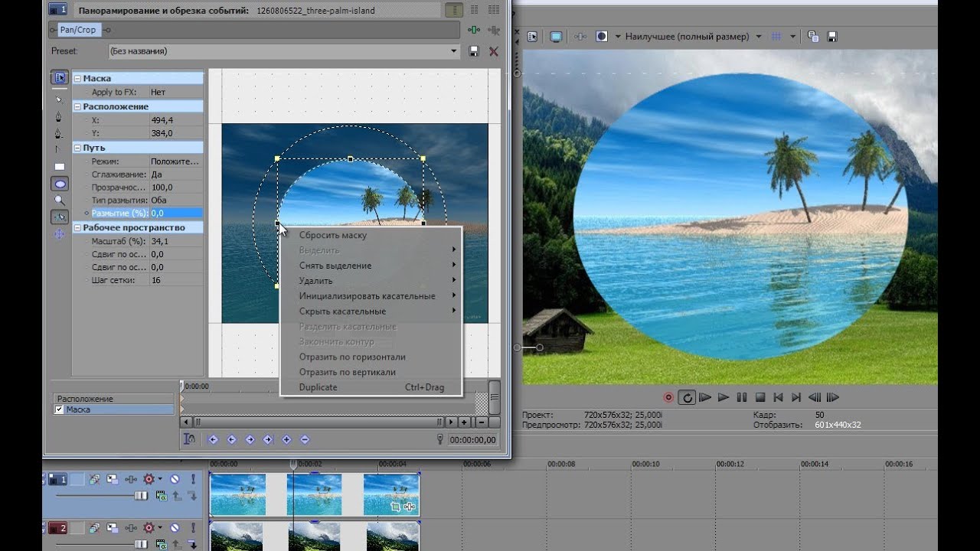Screen dimensions: 980x551
Task: Toggle solo on track 1
Action: [193, 479]
